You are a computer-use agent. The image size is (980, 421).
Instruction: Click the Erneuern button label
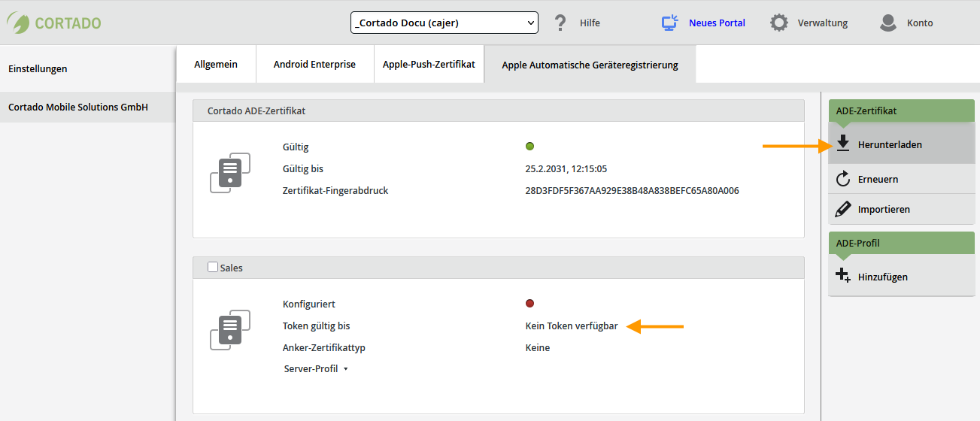pos(878,180)
